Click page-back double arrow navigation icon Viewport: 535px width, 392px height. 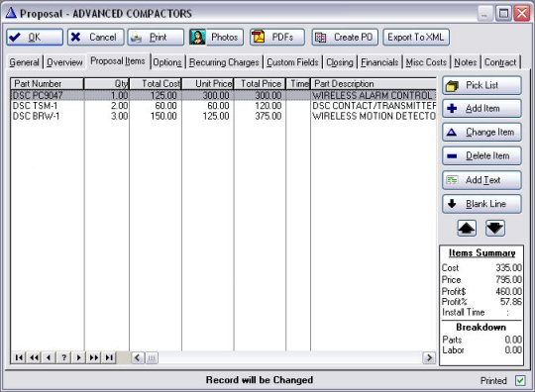coord(34,357)
